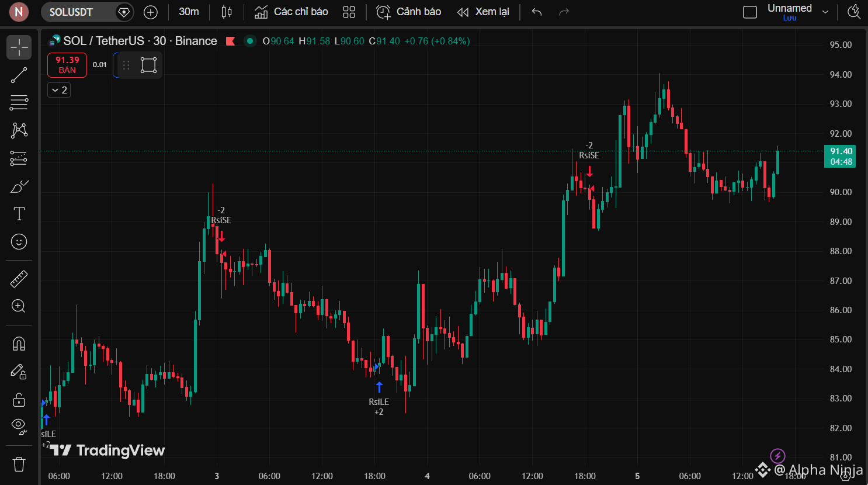
Task: Open the layout setup square icon
Action: [x=750, y=12]
